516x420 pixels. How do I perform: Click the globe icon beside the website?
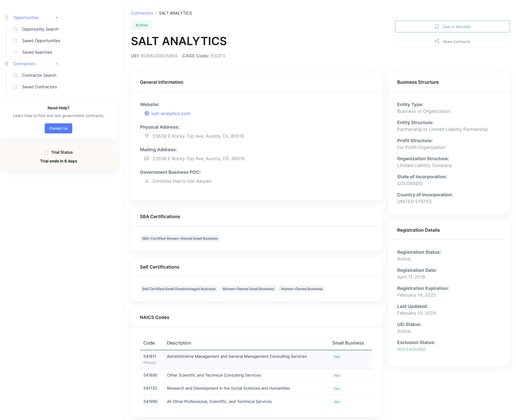147,114
